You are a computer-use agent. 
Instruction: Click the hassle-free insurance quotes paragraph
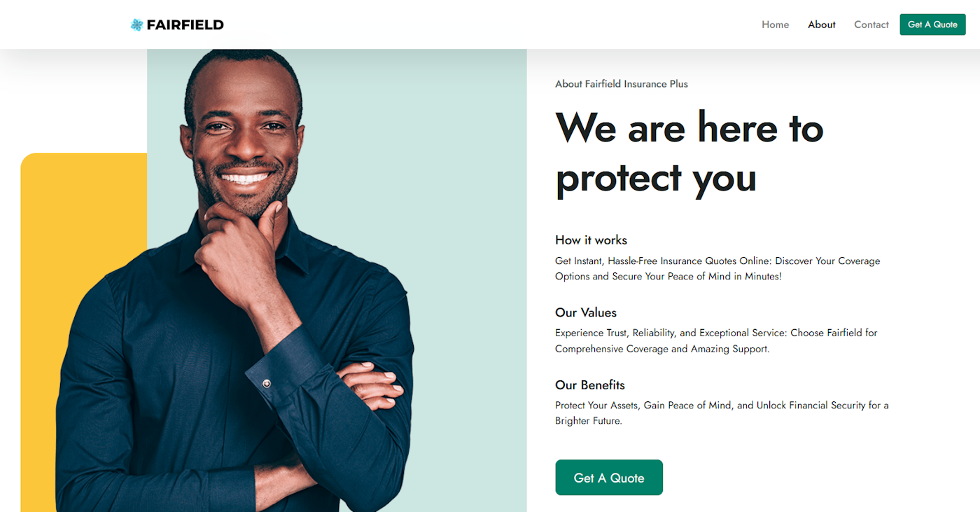(717, 269)
